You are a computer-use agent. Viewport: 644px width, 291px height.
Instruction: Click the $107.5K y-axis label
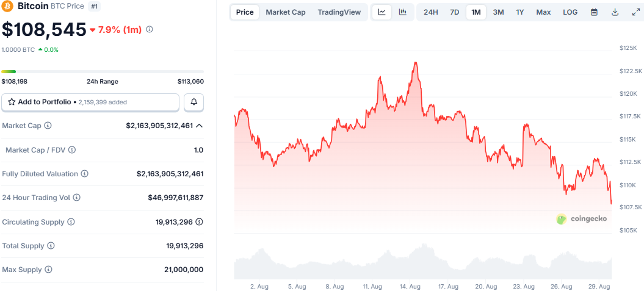(631, 207)
